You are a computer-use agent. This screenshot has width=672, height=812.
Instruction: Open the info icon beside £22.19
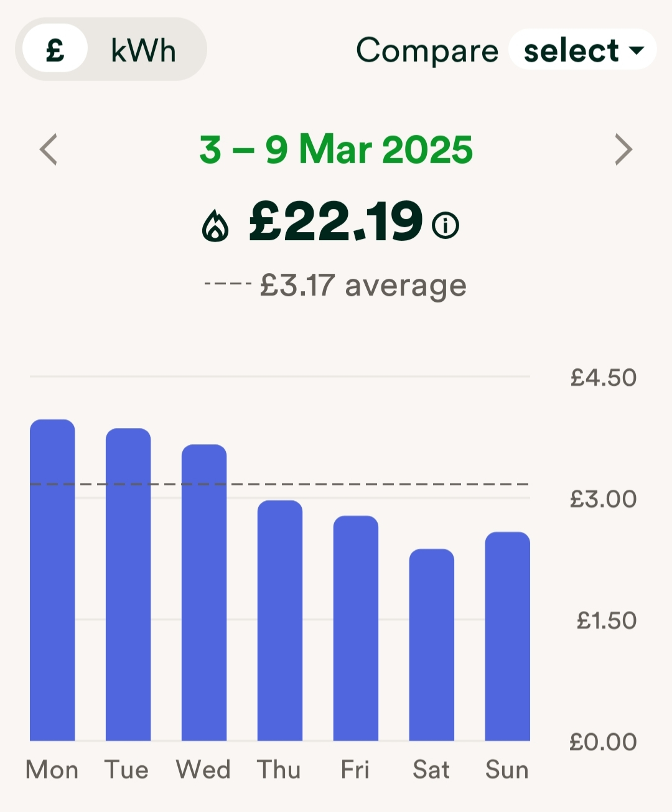coord(446,225)
